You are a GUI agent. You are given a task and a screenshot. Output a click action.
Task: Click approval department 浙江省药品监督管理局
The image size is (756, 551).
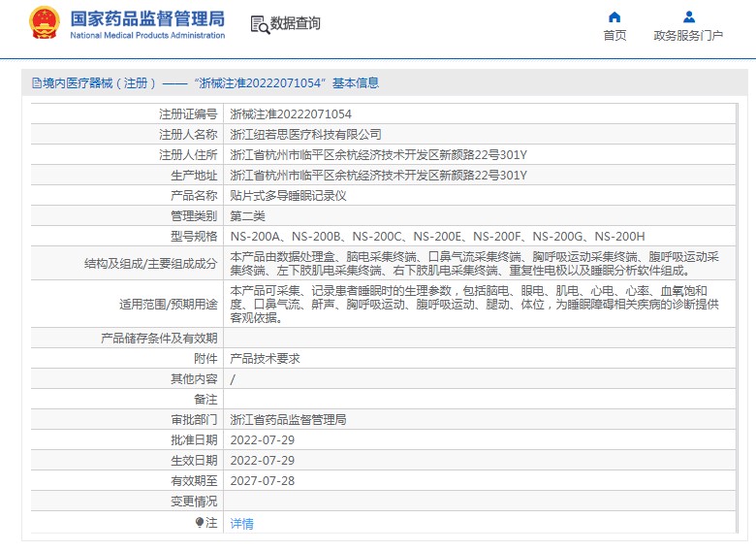[x=288, y=420]
